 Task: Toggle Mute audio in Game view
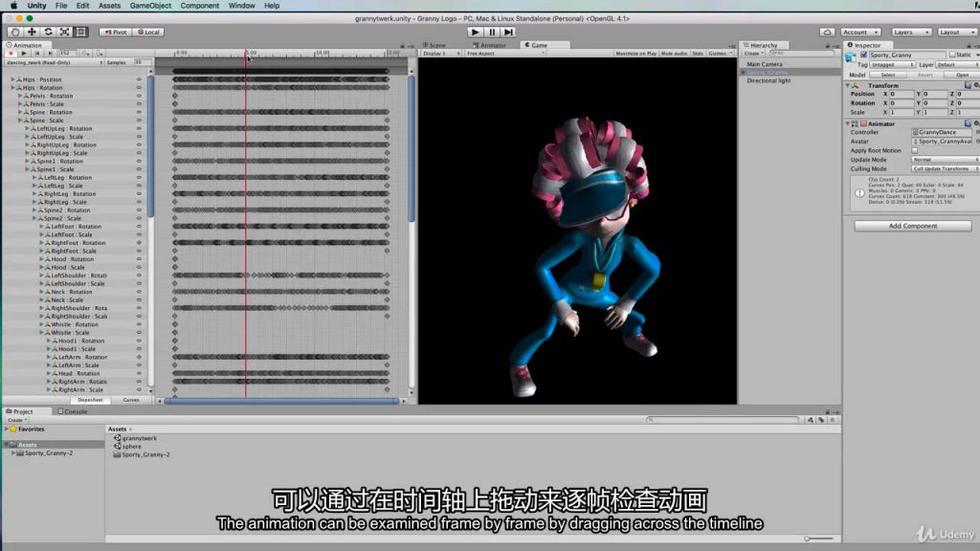(x=675, y=54)
